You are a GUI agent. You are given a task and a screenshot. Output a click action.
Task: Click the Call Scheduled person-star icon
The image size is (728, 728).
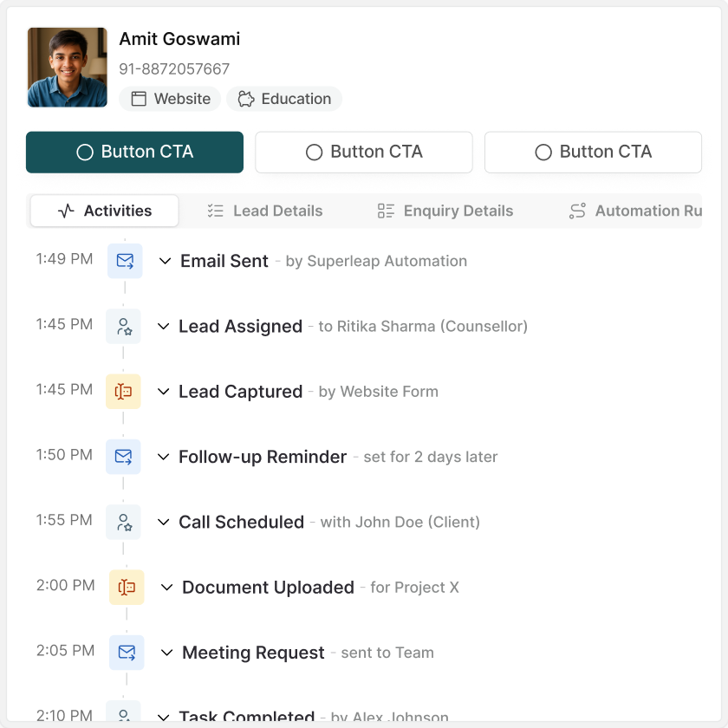(123, 522)
